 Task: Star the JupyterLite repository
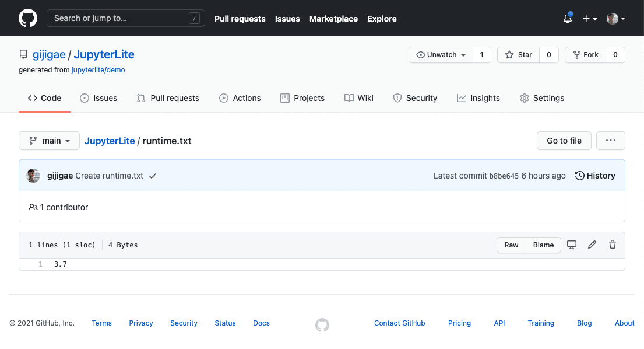[519, 55]
